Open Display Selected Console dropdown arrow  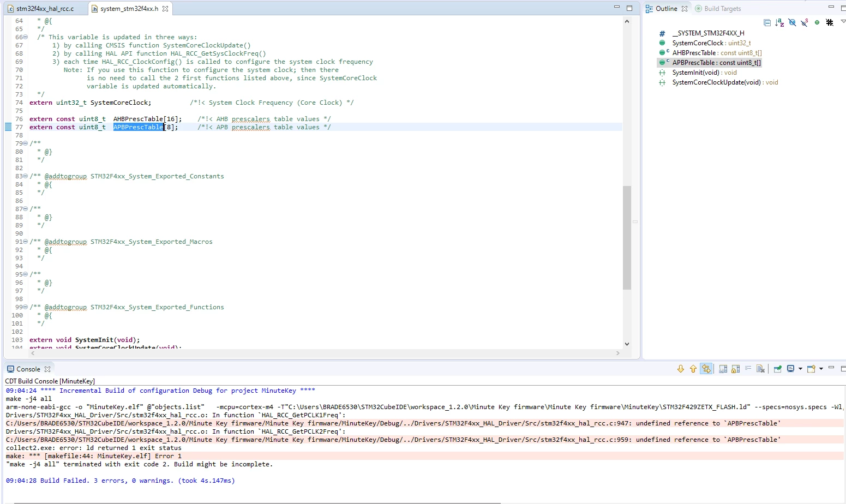[800, 369]
